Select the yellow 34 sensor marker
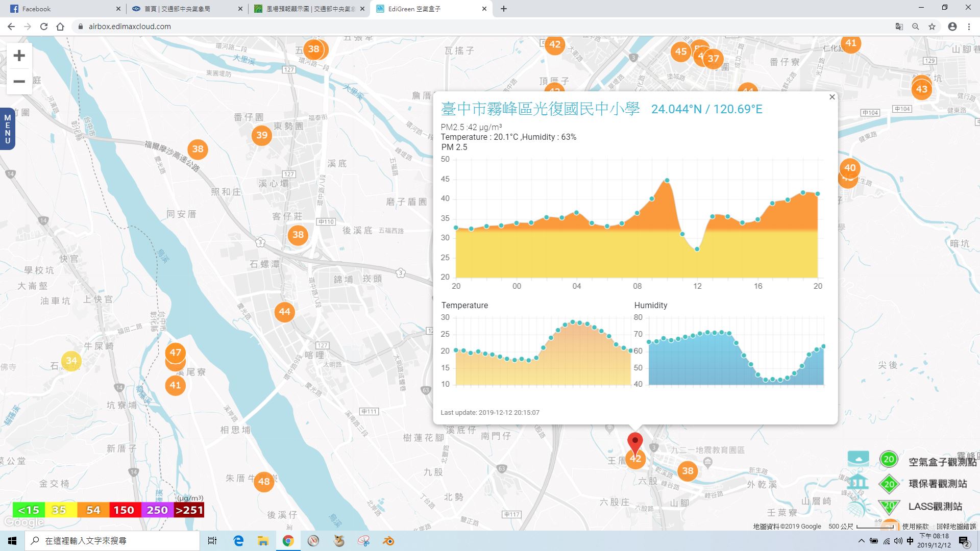980x551 pixels. (x=71, y=361)
